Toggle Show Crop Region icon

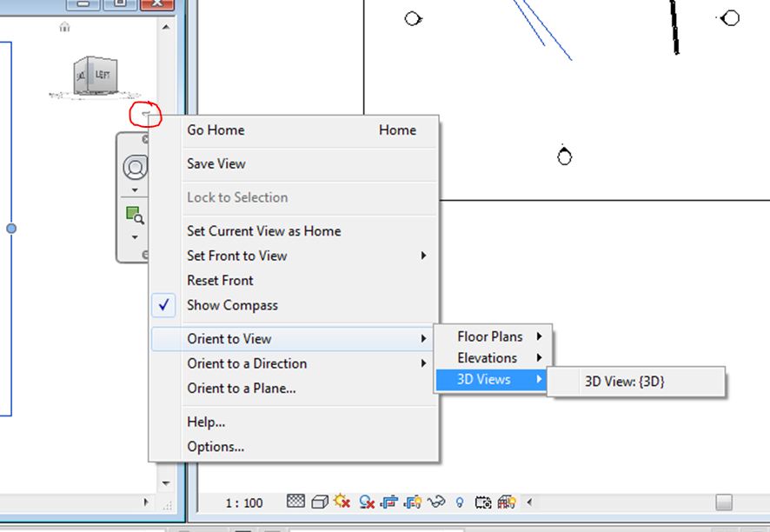coord(413,502)
